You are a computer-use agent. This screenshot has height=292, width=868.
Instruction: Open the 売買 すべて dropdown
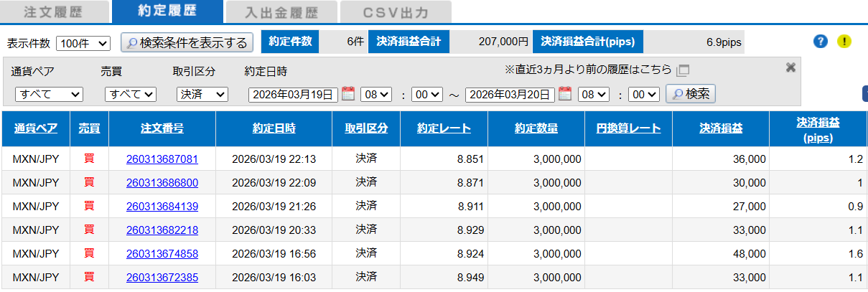pos(130,94)
